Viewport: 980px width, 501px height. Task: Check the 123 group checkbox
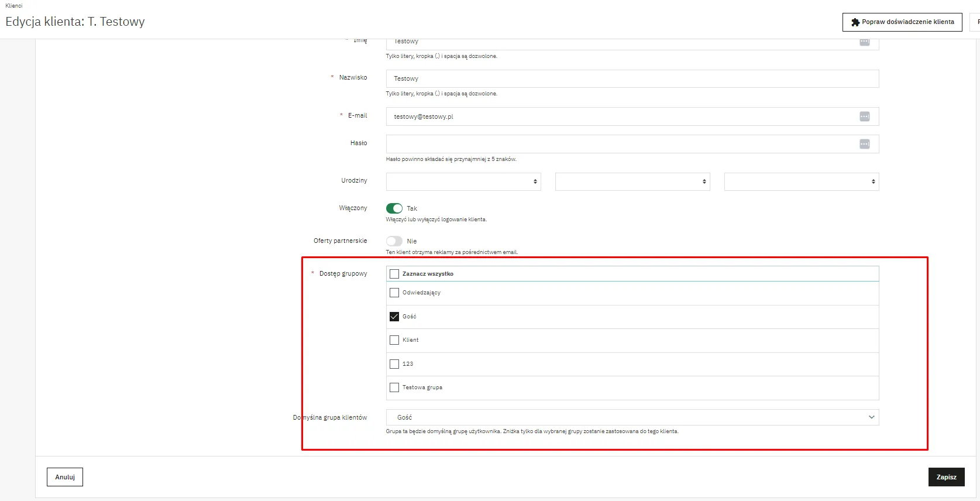pyautogui.click(x=394, y=364)
